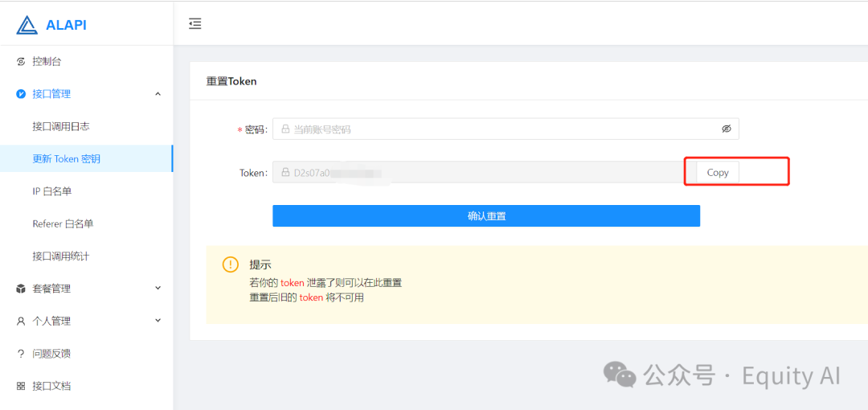Focus the 当前账号密码 password input

pyautogui.click(x=506, y=129)
